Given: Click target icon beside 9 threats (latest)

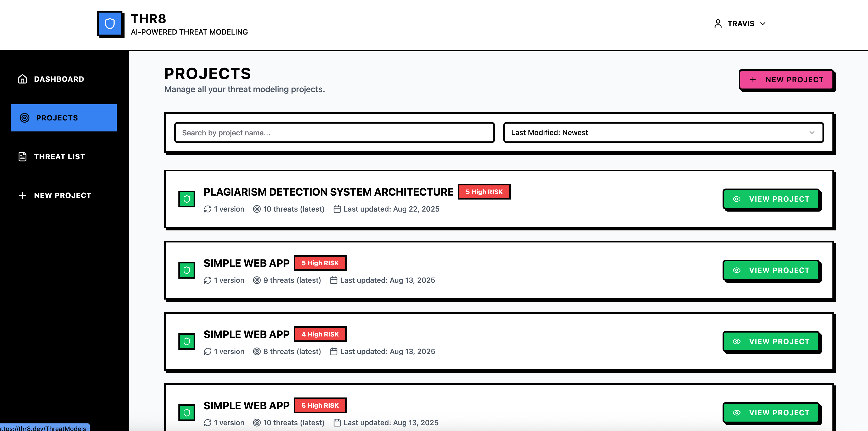Looking at the screenshot, I should point(257,280).
